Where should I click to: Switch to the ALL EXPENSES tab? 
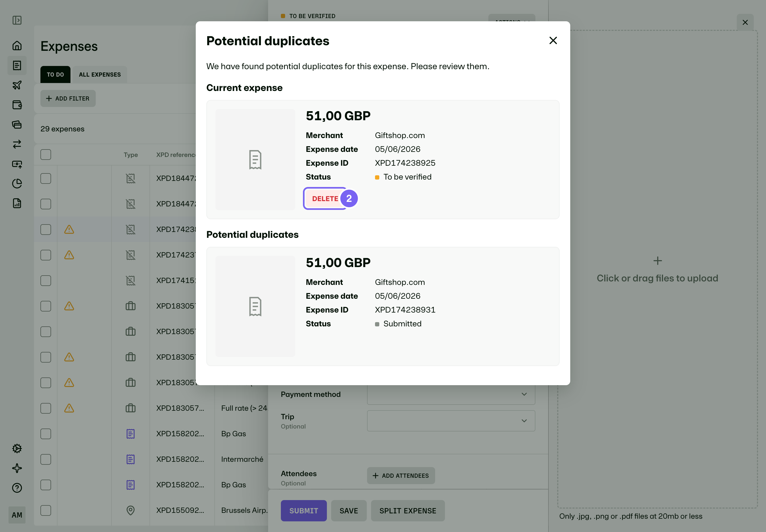click(x=100, y=75)
